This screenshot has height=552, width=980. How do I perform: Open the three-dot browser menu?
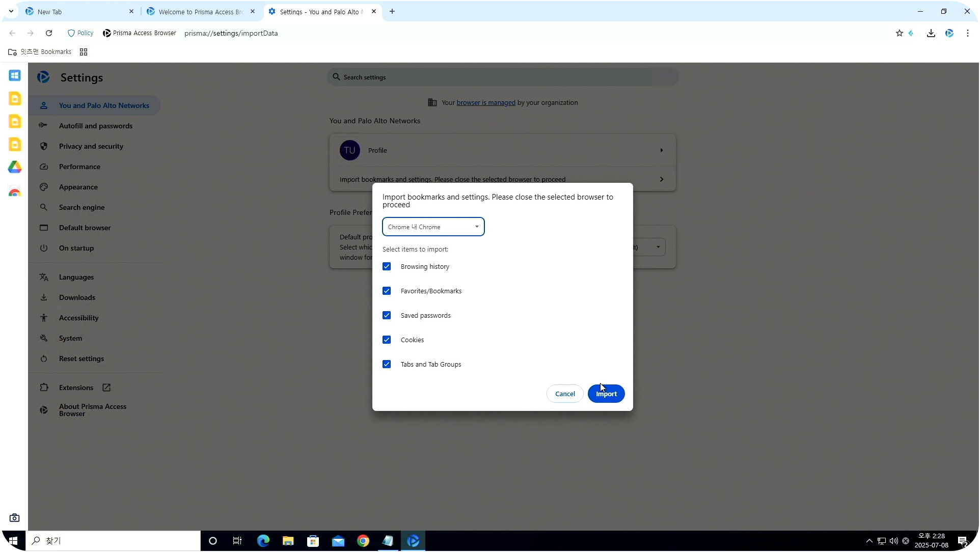[x=968, y=33]
